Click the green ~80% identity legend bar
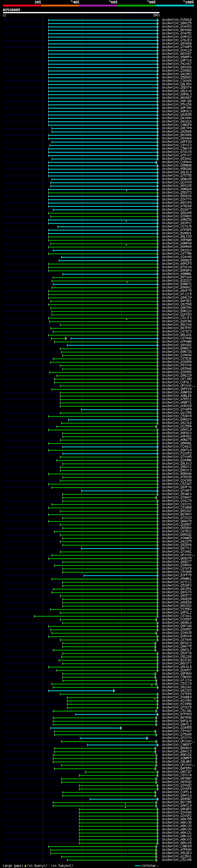The height and width of the screenshot is (868, 197). (x=137, y=6)
